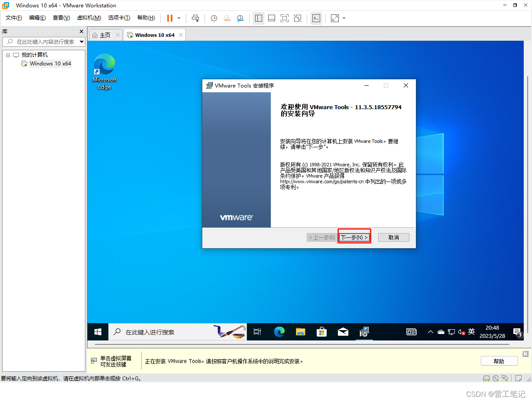This screenshot has width=532, height=402.
Task: Click 帮助 button in the yellow info bar
Action: [499, 361]
